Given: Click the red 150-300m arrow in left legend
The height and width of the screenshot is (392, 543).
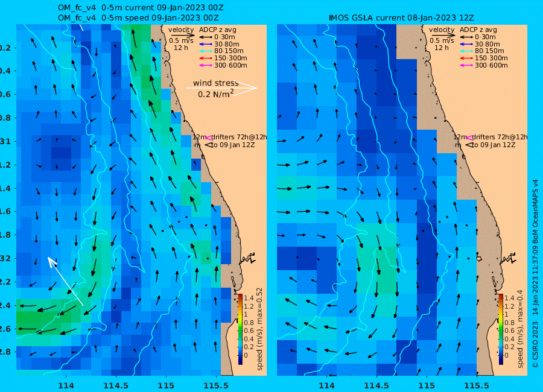Looking at the screenshot, I should pyautogui.click(x=206, y=58).
